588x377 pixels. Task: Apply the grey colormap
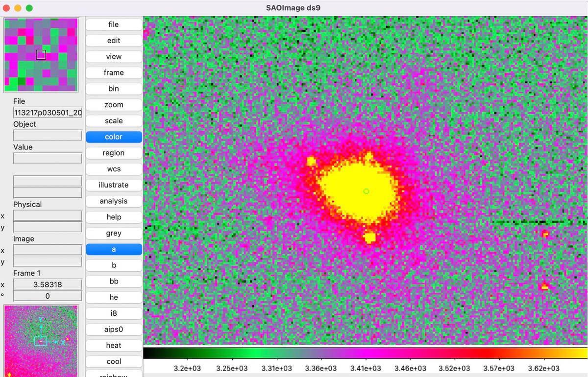pyautogui.click(x=114, y=234)
